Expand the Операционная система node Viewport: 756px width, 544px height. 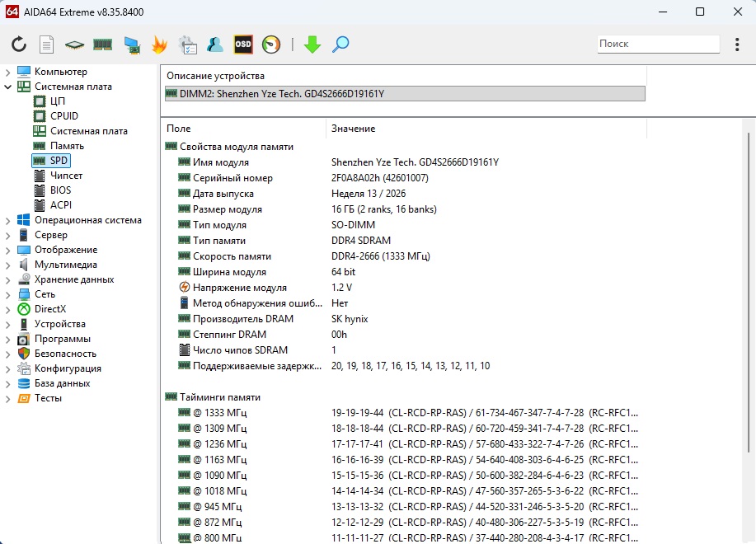click(7, 221)
